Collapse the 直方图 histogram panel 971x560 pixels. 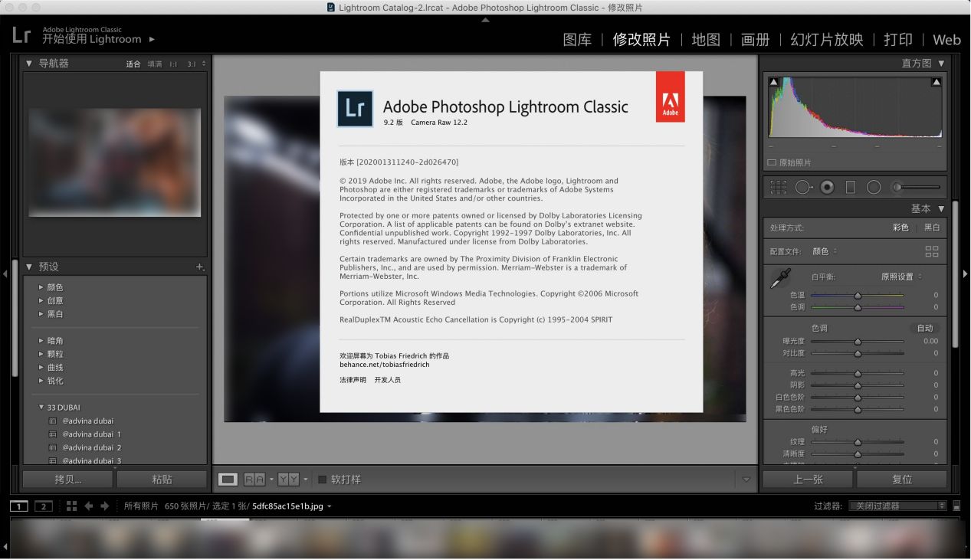coord(941,64)
